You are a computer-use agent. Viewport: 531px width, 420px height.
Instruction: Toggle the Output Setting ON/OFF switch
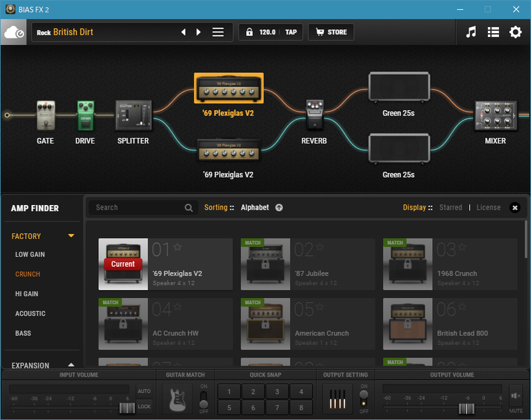coord(364,399)
